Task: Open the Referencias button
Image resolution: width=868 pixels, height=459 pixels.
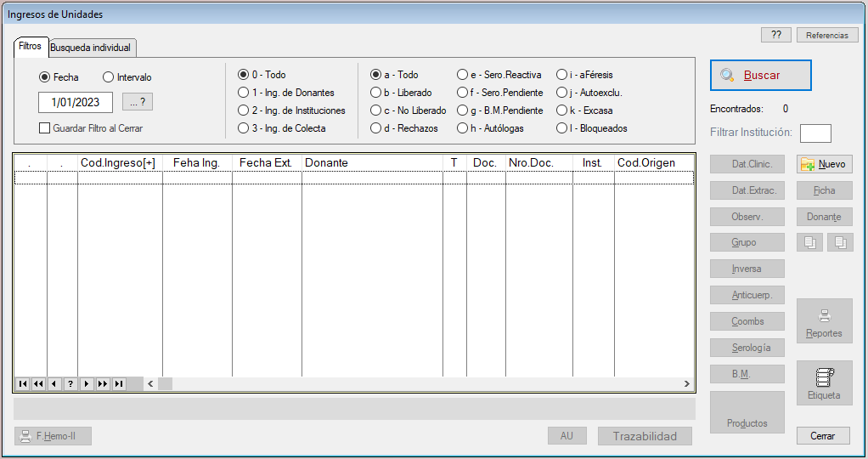Action: click(x=826, y=35)
